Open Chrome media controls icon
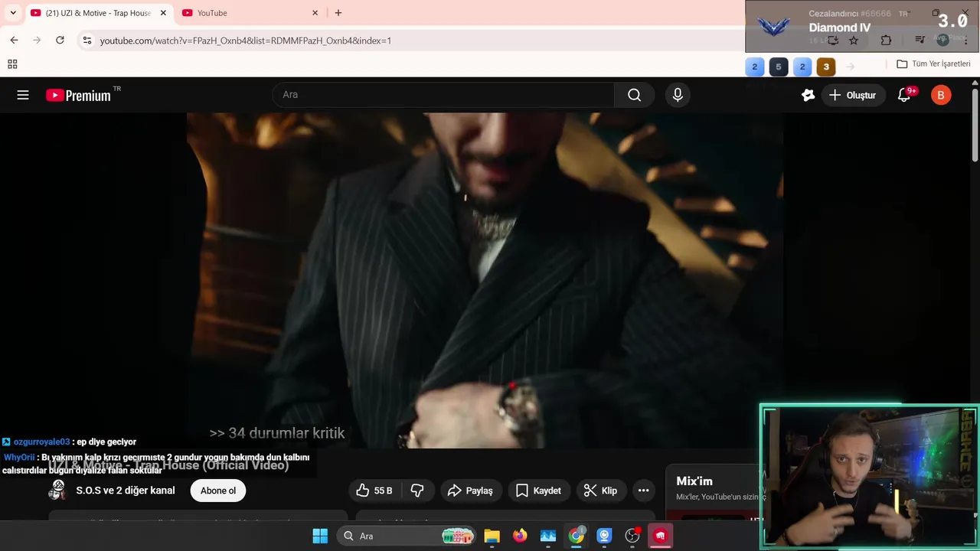 920,40
